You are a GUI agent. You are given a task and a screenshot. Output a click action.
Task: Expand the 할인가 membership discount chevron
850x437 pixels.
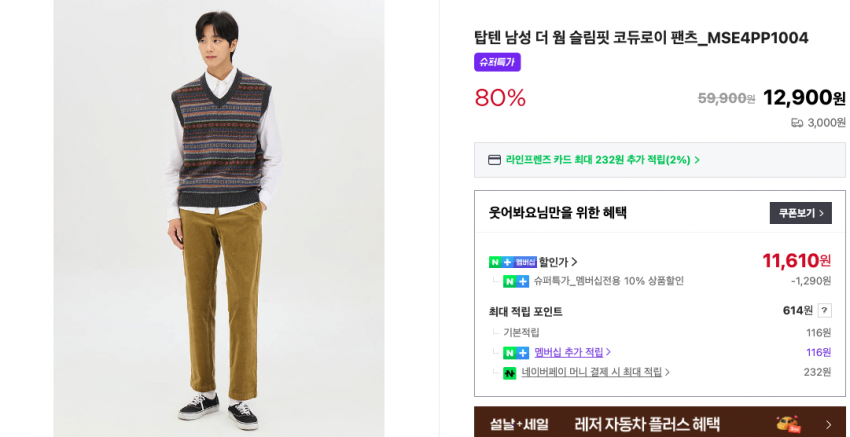pos(574,262)
